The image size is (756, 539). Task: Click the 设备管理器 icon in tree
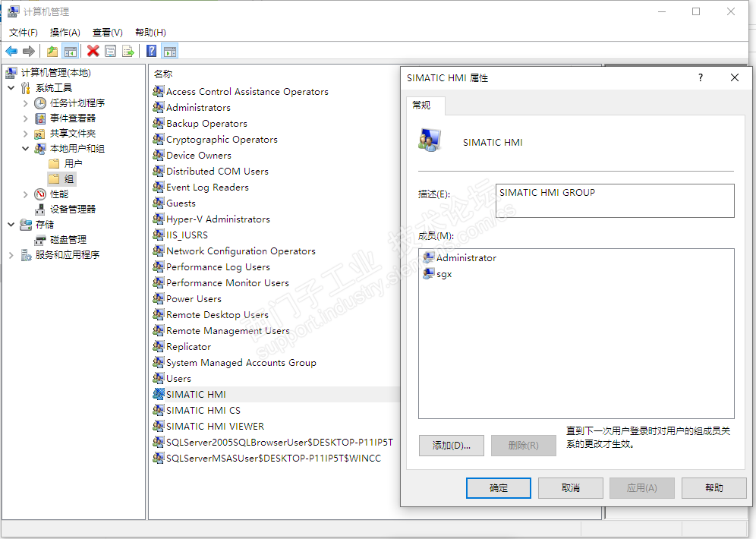(x=40, y=210)
